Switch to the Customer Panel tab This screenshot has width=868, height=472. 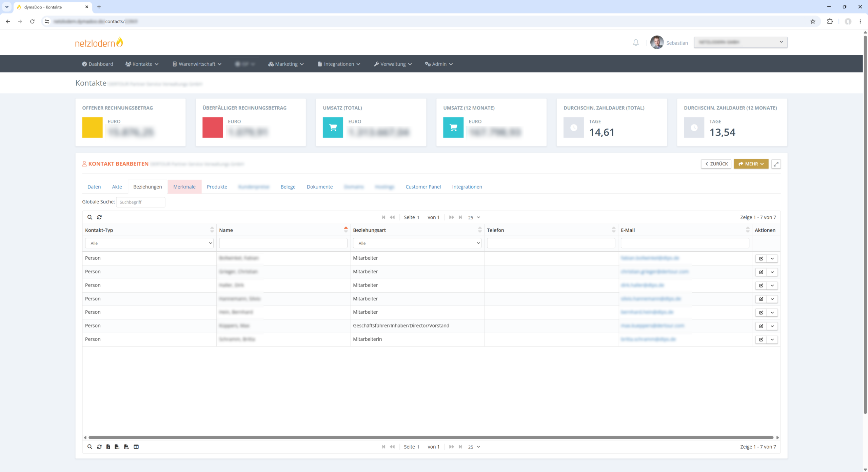tap(423, 187)
